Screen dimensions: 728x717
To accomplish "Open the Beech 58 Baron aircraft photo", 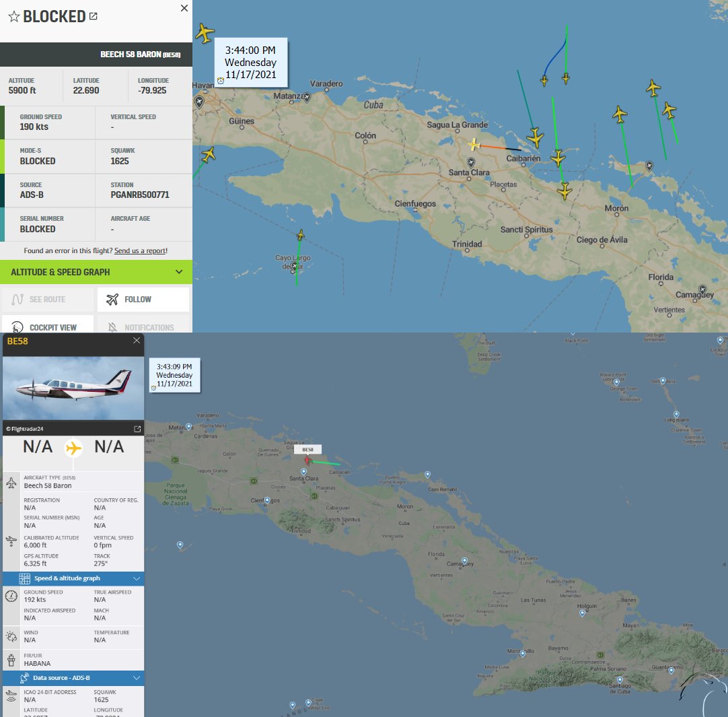I will pyautogui.click(x=73, y=388).
